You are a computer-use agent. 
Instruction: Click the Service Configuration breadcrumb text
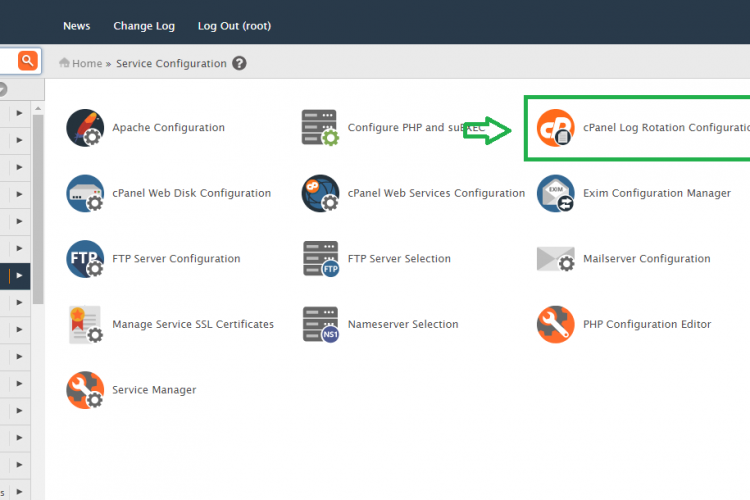tap(171, 63)
